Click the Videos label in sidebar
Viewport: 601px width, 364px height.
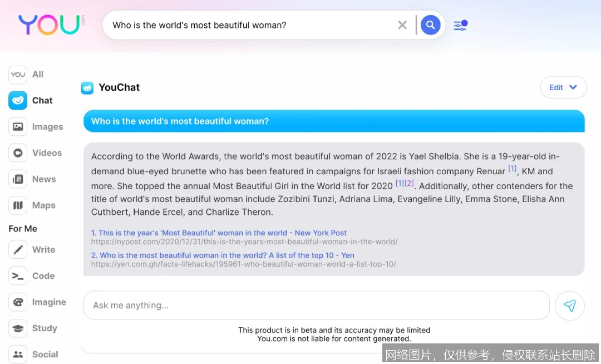47,153
